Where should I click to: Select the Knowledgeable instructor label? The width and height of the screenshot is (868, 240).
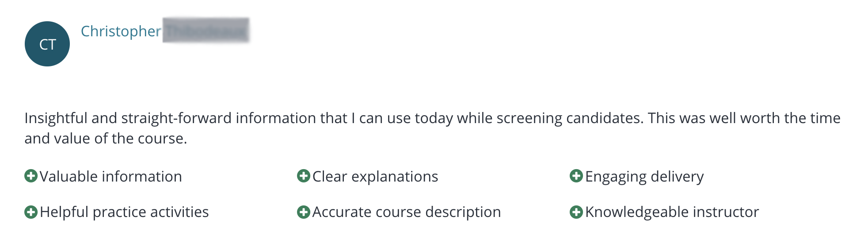[672, 212]
